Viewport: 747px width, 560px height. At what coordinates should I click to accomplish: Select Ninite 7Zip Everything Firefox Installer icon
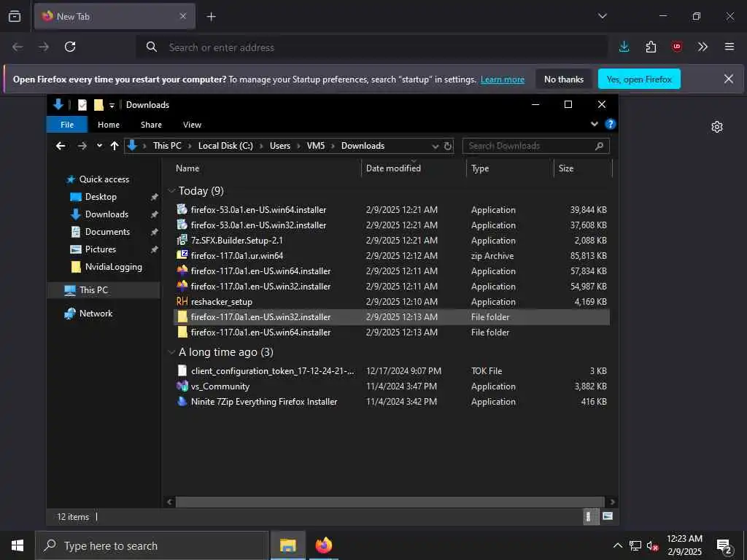coord(182,402)
